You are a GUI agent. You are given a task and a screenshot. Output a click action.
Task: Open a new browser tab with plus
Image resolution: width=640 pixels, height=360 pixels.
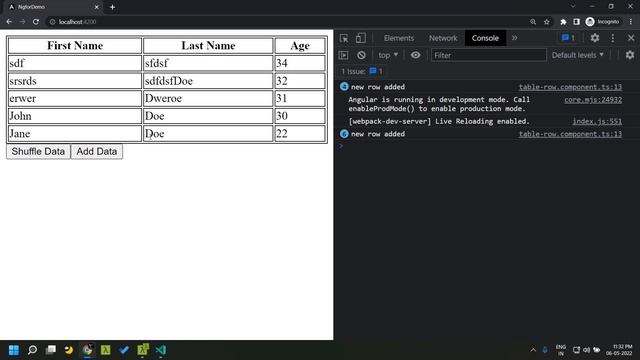112,7
